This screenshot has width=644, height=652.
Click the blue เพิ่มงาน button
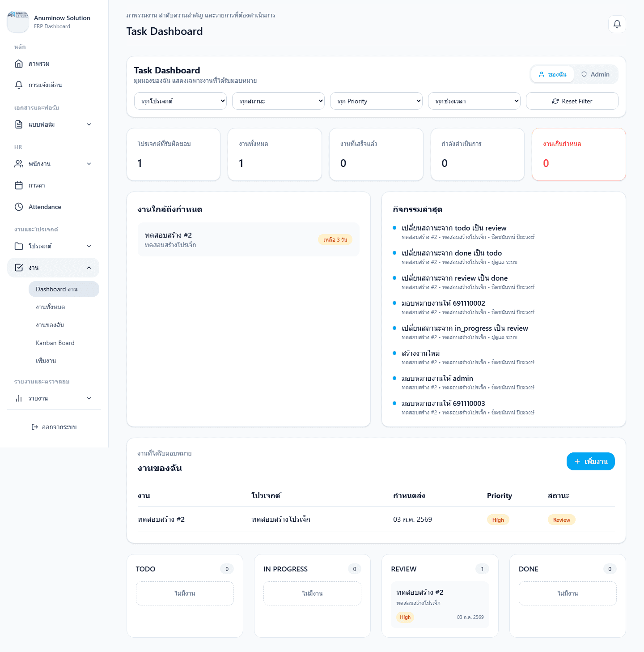[x=590, y=461]
